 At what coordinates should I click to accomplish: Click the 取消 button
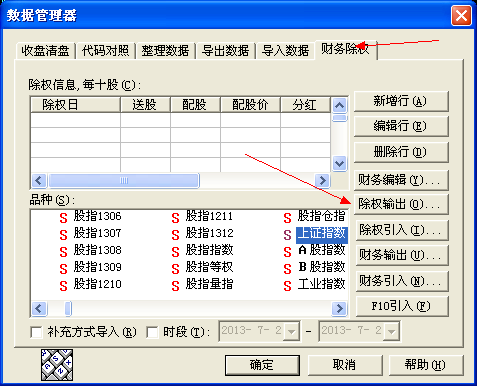345,365
